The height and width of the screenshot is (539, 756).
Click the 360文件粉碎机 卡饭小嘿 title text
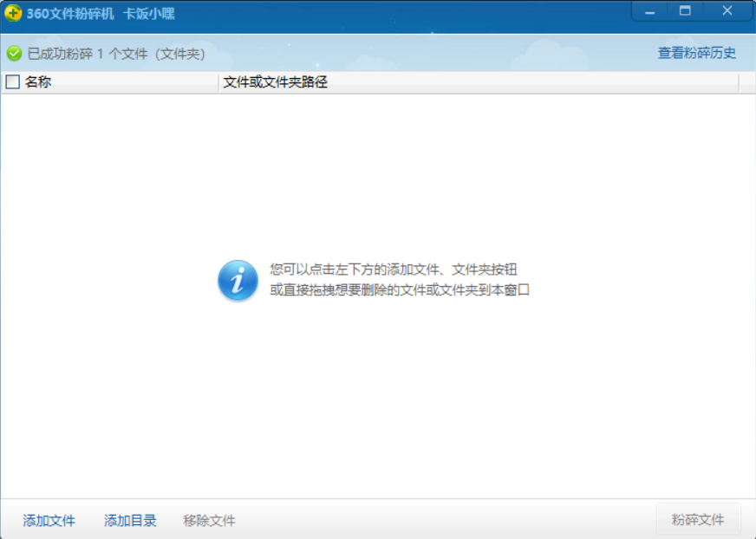(x=101, y=14)
